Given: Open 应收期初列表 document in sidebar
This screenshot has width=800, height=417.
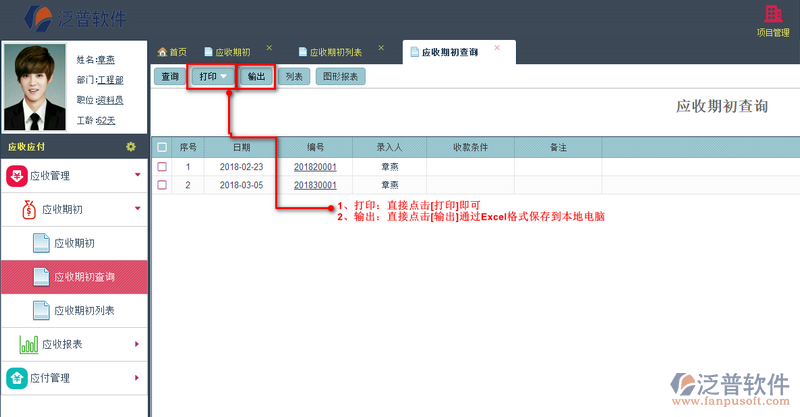Looking at the screenshot, I should pyautogui.click(x=41, y=310).
